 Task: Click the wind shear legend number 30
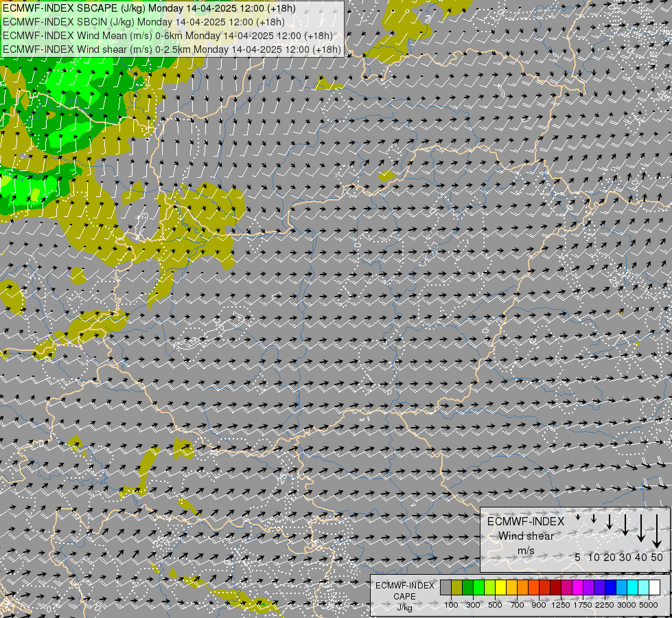(625, 557)
